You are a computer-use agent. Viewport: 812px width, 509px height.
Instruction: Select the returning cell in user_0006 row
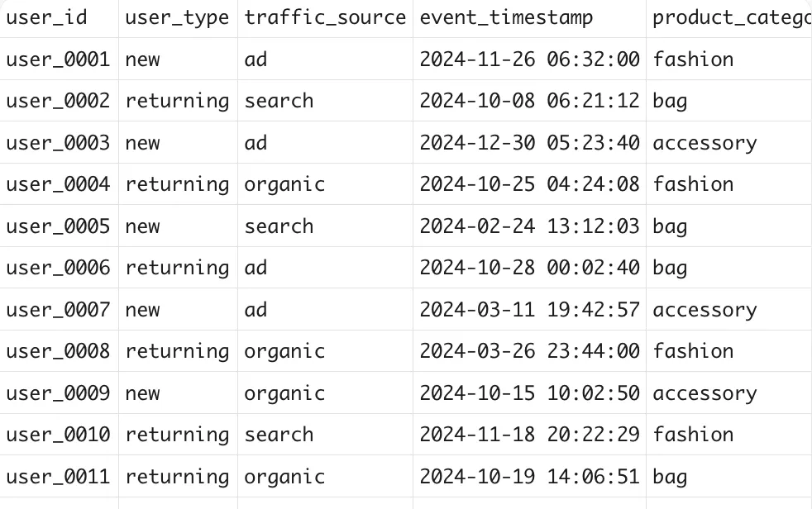[178, 268]
